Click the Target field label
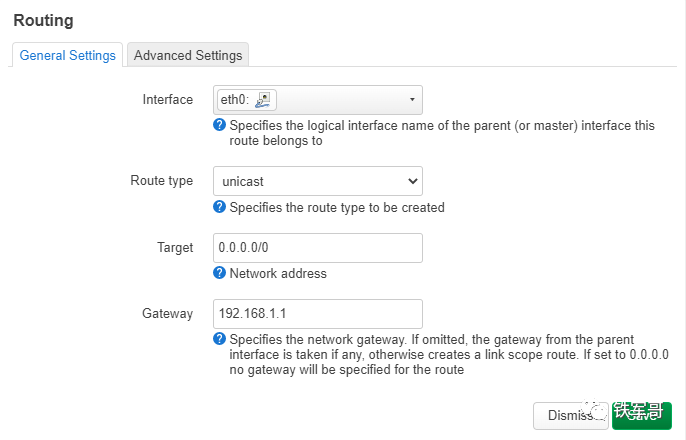 click(175, 248)
